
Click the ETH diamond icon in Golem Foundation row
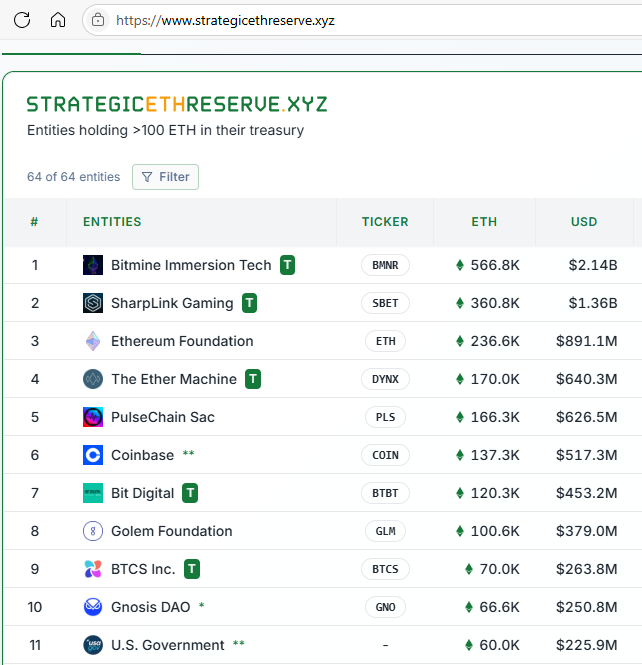tap(460, 531)
